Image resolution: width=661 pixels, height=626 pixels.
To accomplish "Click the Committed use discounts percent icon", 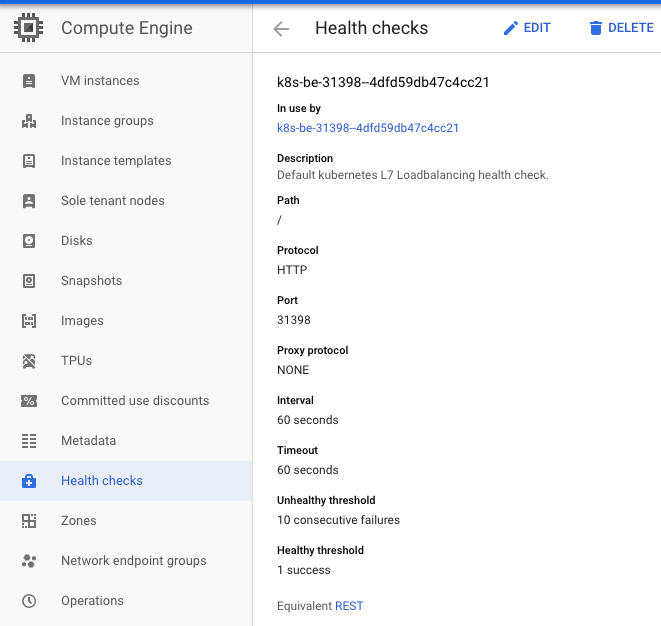I will pyautogui.click(x=29, y=401).
